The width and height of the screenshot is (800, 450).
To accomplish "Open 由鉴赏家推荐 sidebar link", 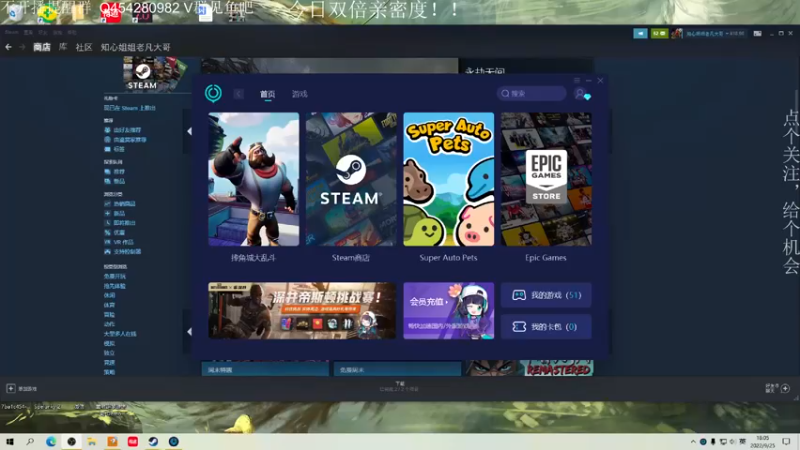I will pos(130,140).
